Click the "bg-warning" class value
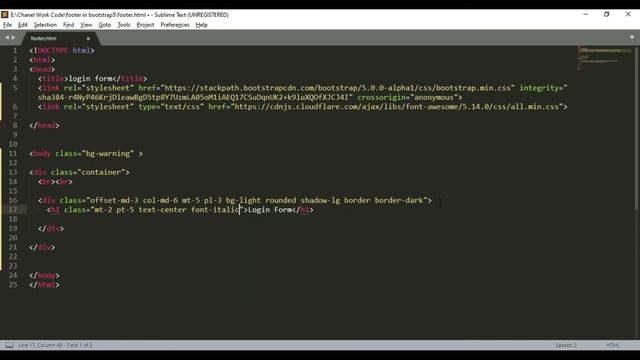The height and width of the screenshot is (360, 640). coord(108,153)
